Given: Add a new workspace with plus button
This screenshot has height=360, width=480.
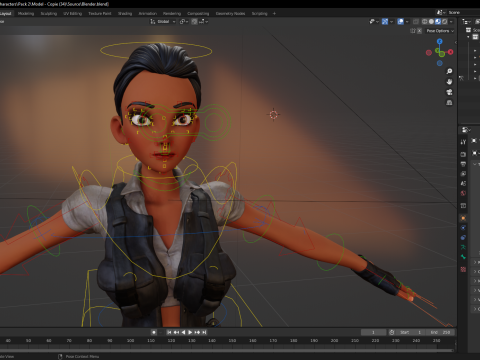Looking at the screenshot, I should tap(274, 14).
